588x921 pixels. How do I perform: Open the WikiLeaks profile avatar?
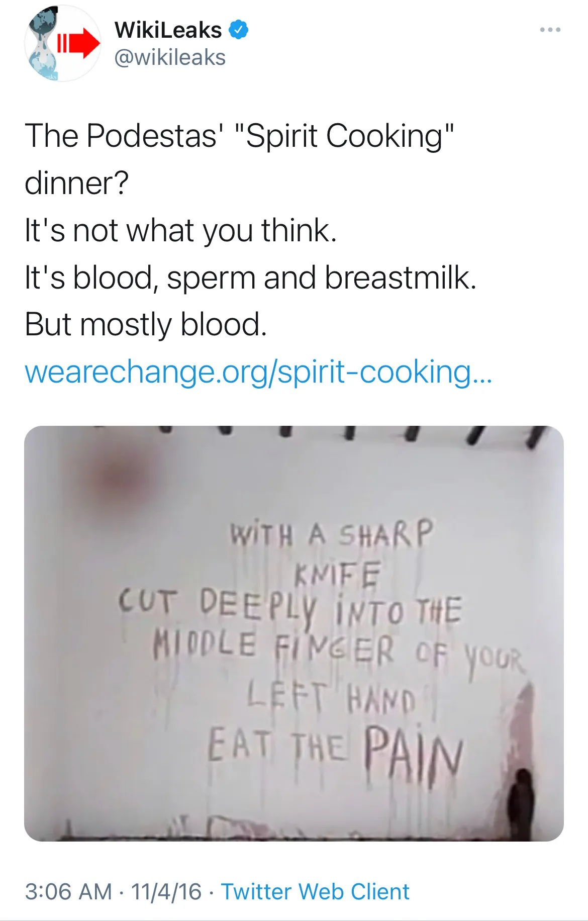(63, 44)
